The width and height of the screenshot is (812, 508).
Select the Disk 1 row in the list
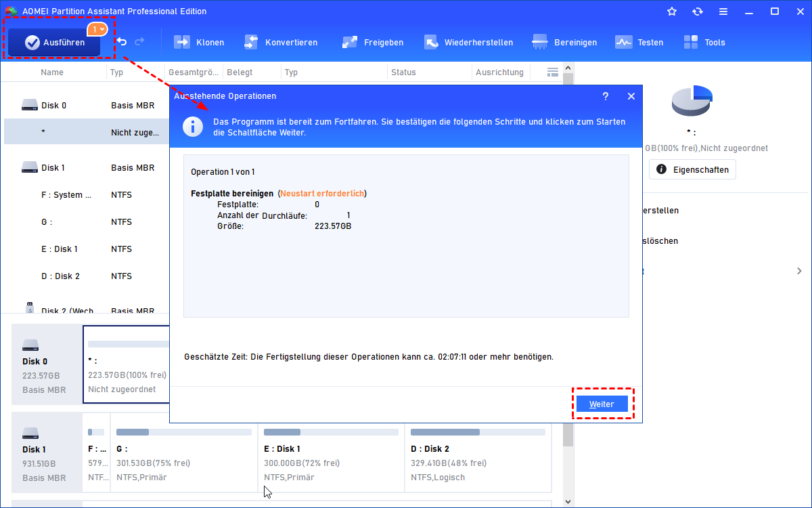click(87, 167)
